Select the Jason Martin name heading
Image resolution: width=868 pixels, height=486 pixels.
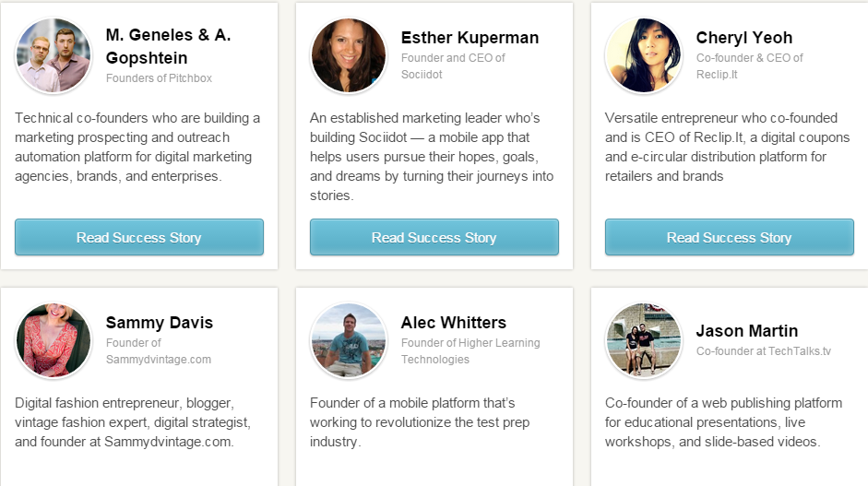(x=747, y=331)
